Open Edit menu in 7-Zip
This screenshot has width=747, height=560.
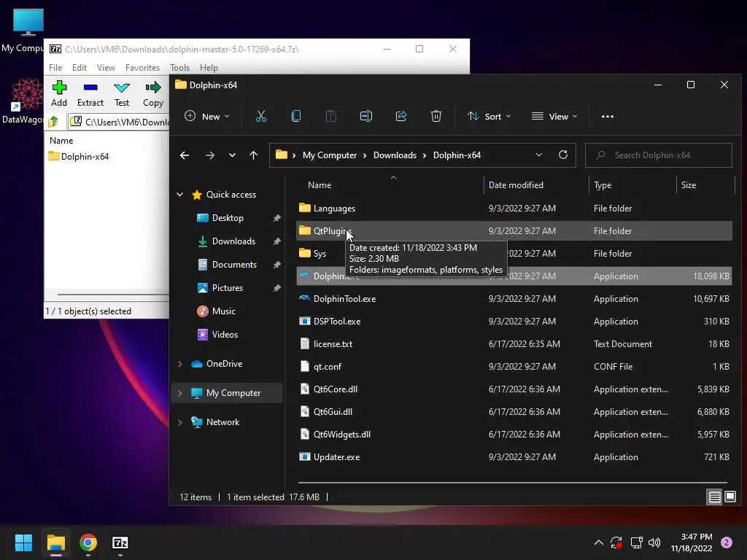pos(79,68)
